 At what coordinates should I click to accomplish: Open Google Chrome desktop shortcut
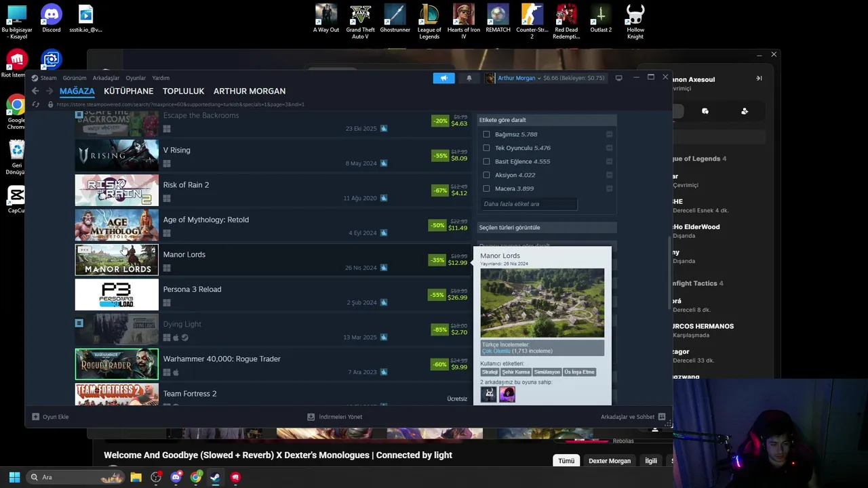coord(16,113)
